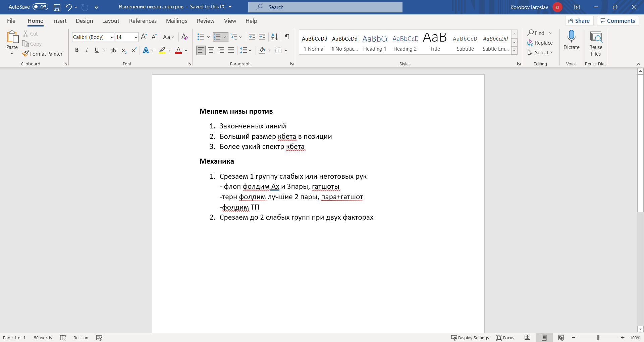Apply superscript formatting
This screenshot has width=644, height=342.
click(x=134, y=50)
